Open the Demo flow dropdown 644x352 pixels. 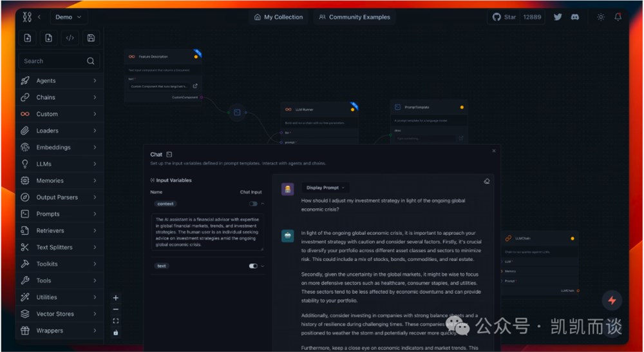point(69,17)
